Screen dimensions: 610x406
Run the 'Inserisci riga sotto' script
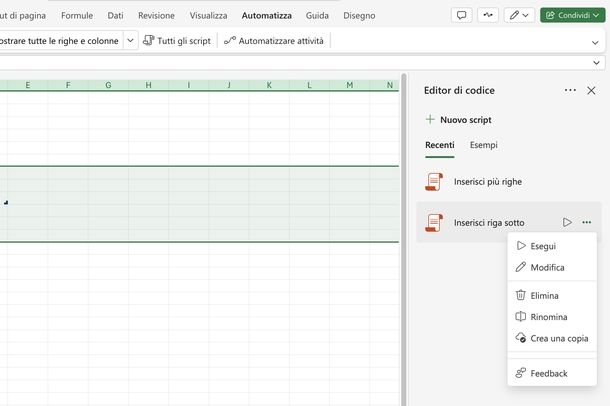[567, 222]
